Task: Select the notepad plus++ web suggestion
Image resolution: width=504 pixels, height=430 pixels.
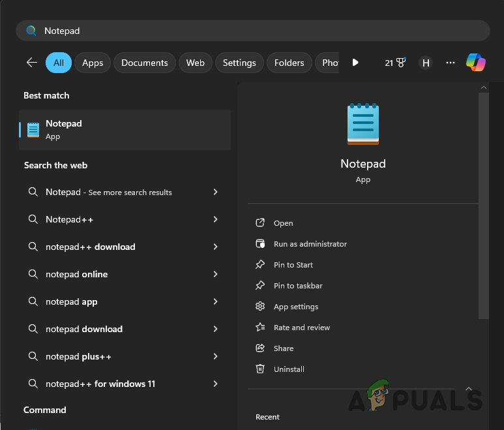Action: 125,356
